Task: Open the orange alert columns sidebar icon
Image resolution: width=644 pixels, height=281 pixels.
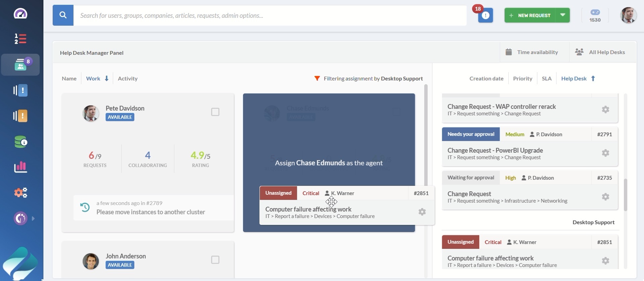Action: click(x=20, y=116)
